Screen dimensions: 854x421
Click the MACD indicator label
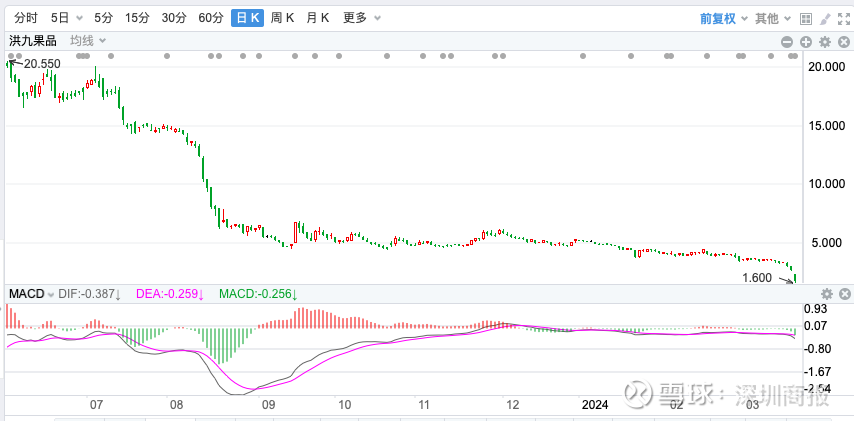(x=27, y=294)
